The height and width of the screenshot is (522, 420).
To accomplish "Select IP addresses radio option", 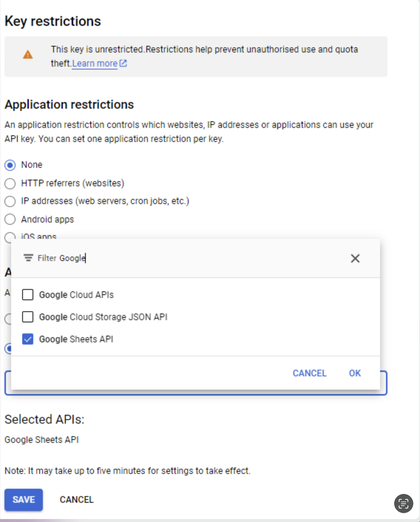I will pyautogui.click(x=10, y=201).
